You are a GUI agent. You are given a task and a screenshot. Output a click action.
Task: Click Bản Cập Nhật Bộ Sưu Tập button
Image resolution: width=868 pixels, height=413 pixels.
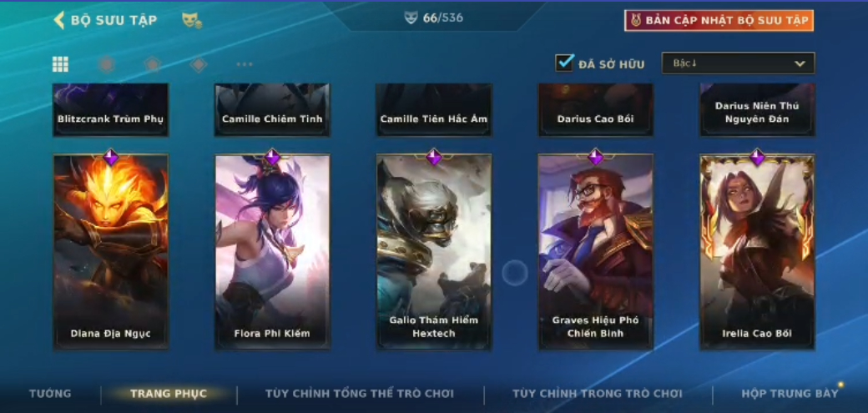pos(719,21)
